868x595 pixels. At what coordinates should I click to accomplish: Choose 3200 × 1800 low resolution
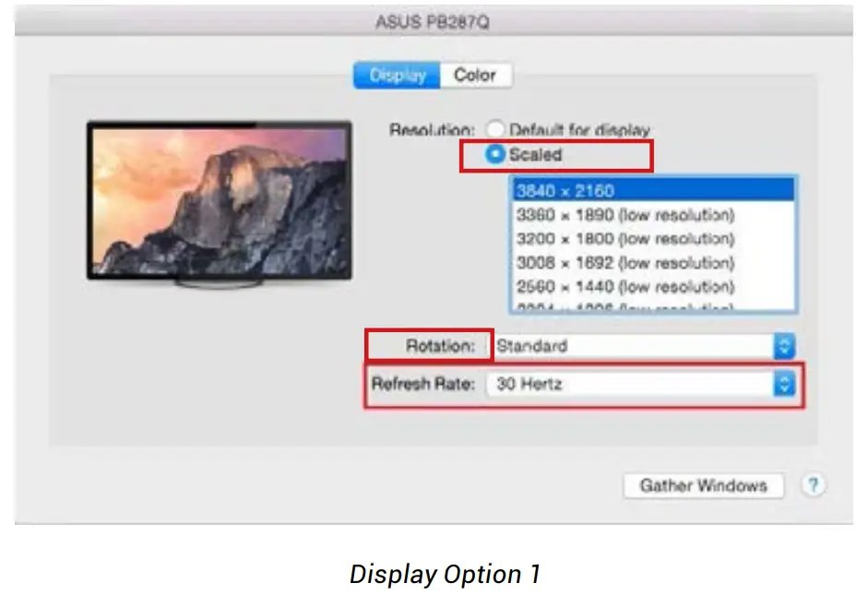[654, 239]
